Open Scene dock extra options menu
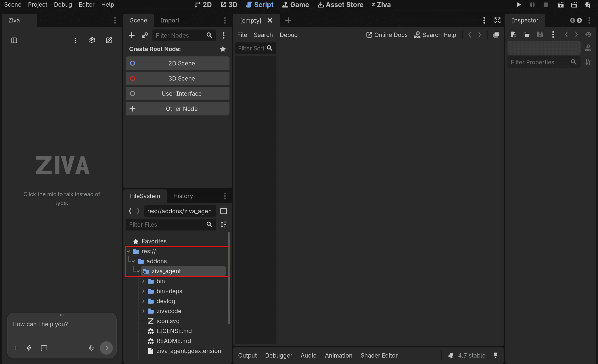The image size is (598, 364). coord(224,35)
